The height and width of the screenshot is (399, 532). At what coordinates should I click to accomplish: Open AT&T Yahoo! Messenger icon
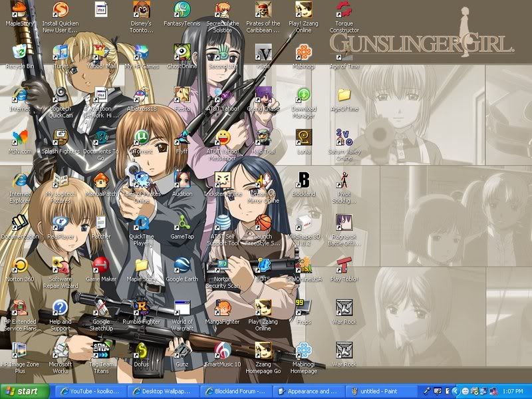click(x=223, y=138)
